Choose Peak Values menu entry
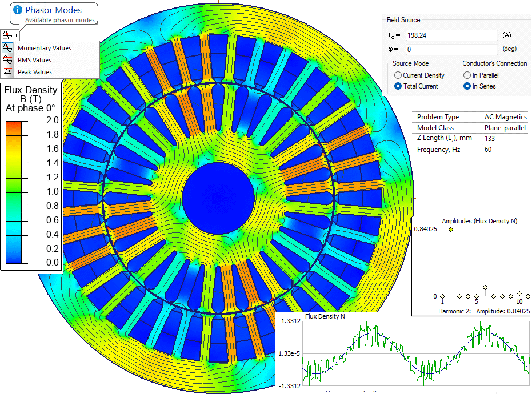The height and width of the screenshot is (394, 532). [35, 72]
